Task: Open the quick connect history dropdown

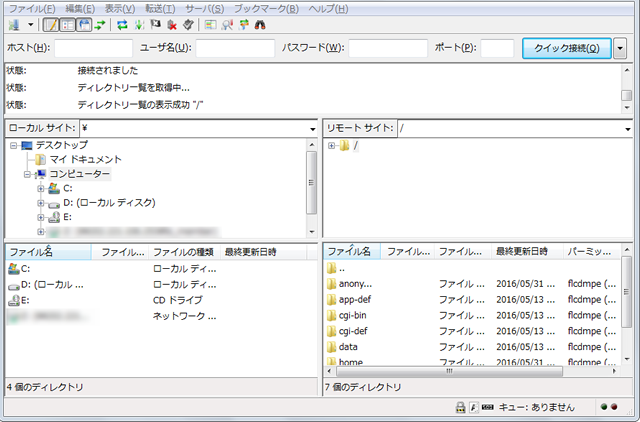Action: [x=620, y=49]
